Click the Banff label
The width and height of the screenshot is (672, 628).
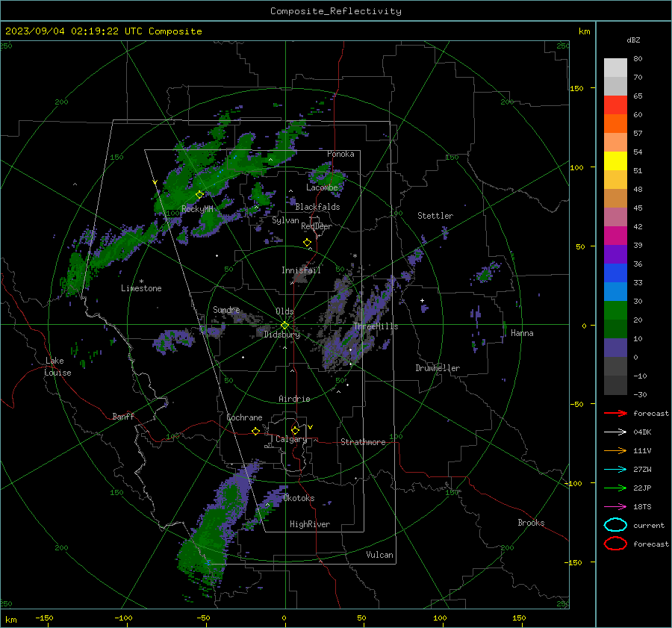(x=123, y=416)
